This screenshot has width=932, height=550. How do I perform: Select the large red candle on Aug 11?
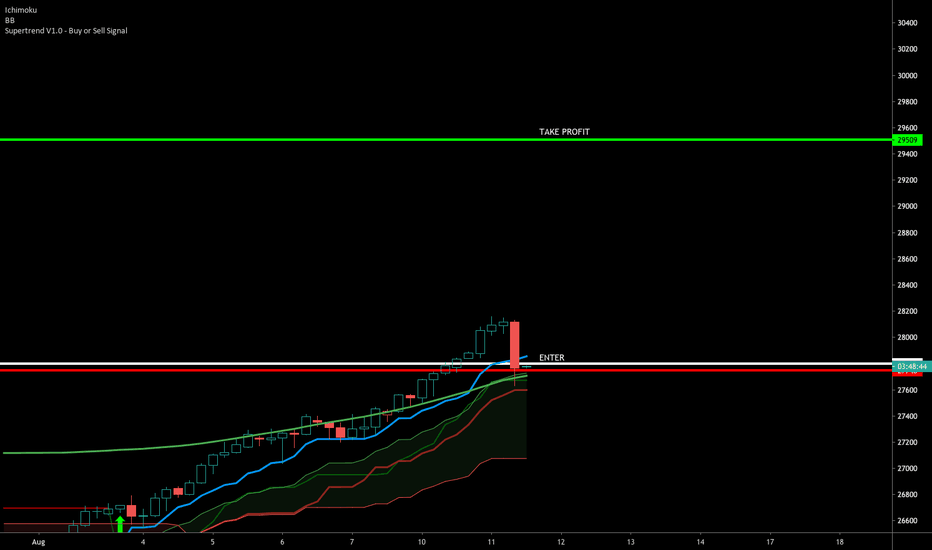coord(515,345)
